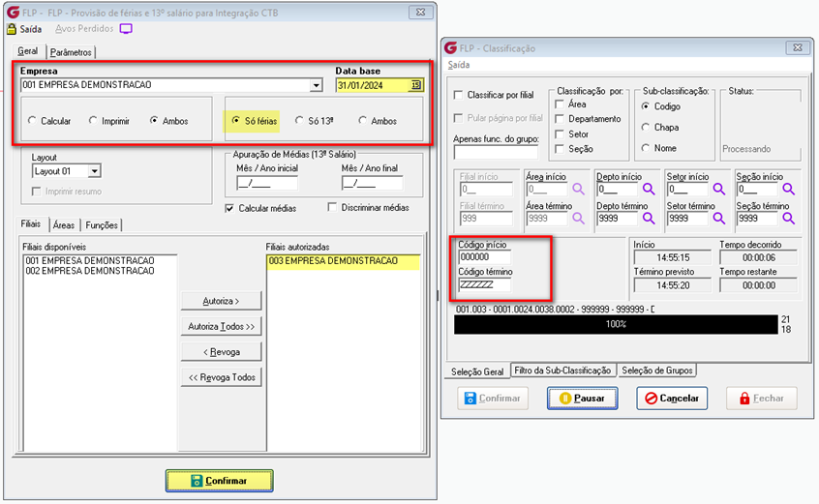
Task: Click the Código início input field
Action: click(x=485, y=257)
